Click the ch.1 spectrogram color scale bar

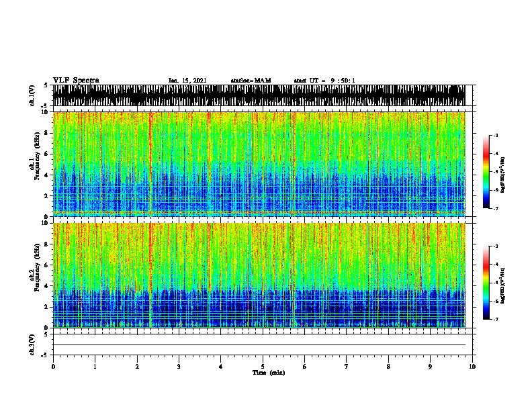point(486,172)
